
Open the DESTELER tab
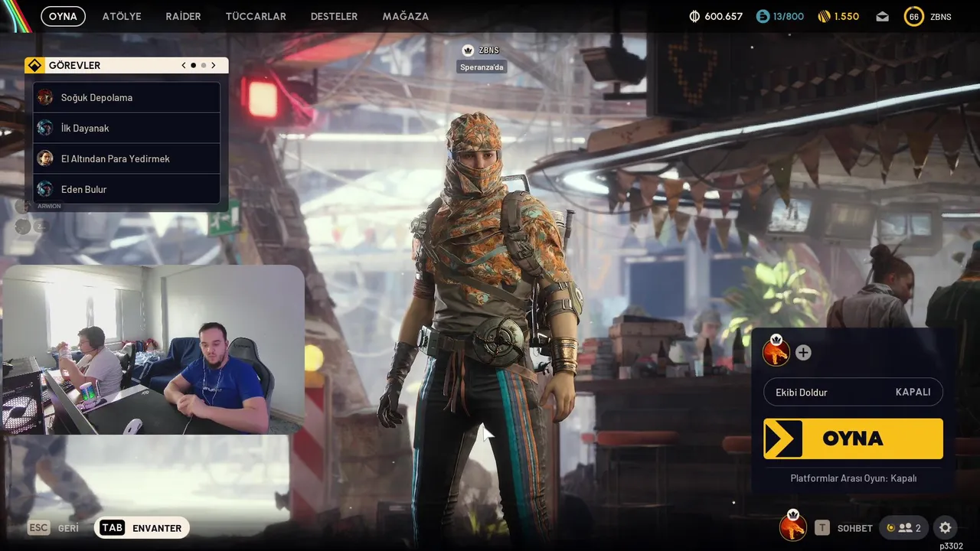point(334,16)
